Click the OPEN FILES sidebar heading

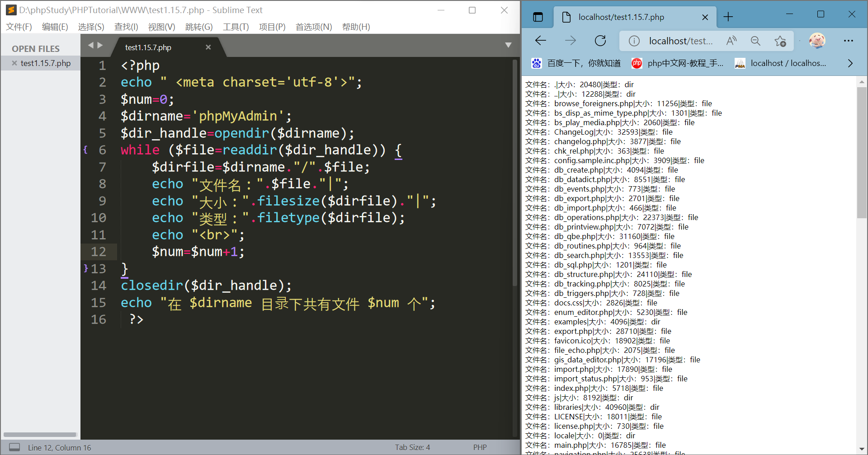(x=36, y=49)
